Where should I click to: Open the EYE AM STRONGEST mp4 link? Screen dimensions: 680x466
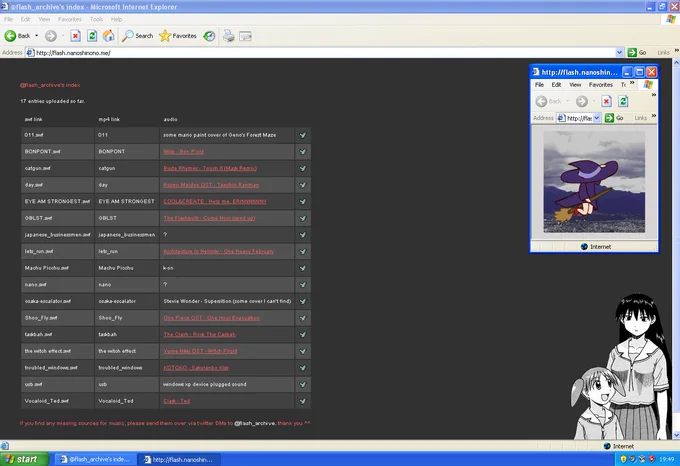(126, 202)
